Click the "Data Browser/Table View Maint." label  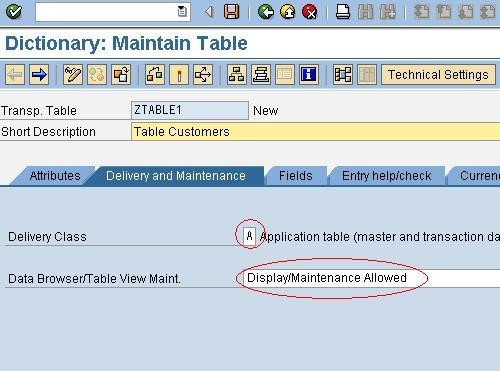tap(94, 278)
